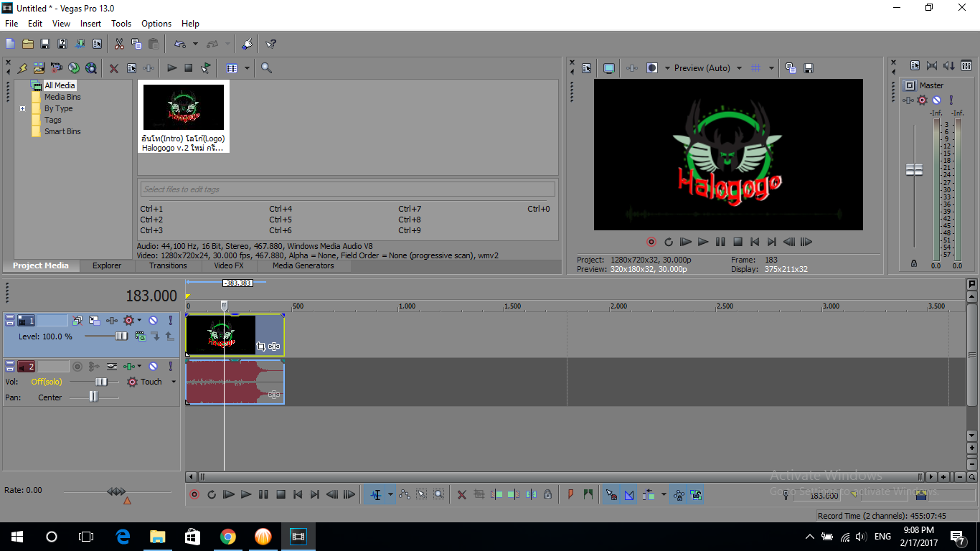Expand the By Type media folder
The height and width of the screenshot is (551, 980).
[22, 109]
